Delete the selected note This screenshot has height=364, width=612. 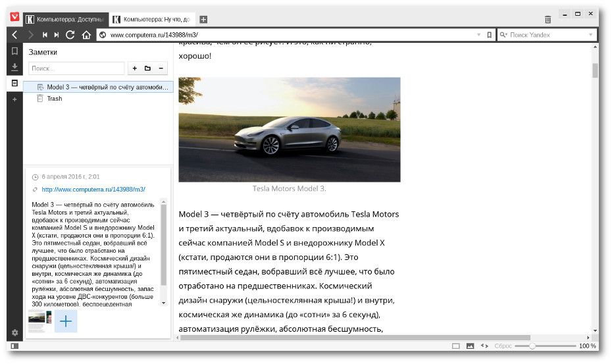[x=161, y=68]
